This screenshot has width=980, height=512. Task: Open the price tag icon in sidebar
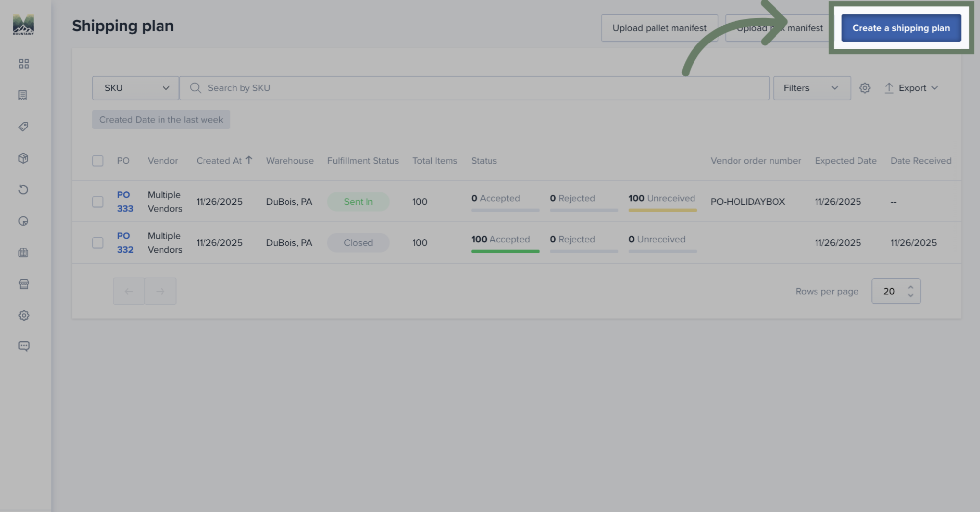click(x=23, y=127)
